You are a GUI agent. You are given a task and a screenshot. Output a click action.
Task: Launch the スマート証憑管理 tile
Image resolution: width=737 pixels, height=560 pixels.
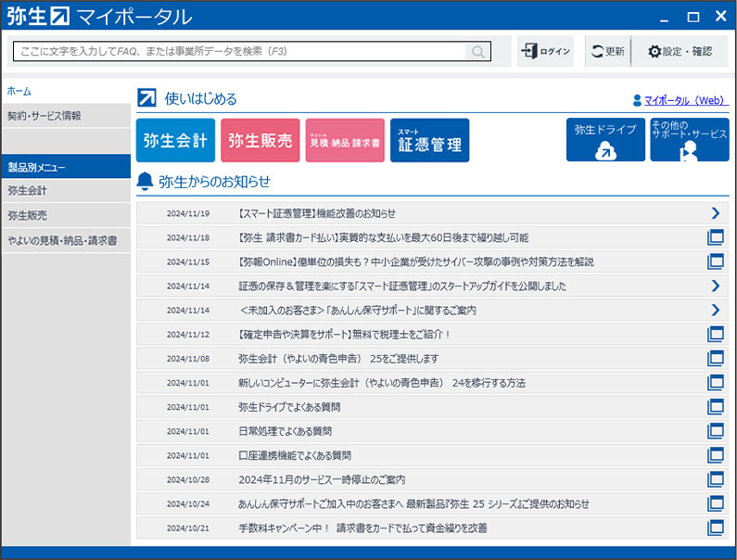tap(429, 140)
